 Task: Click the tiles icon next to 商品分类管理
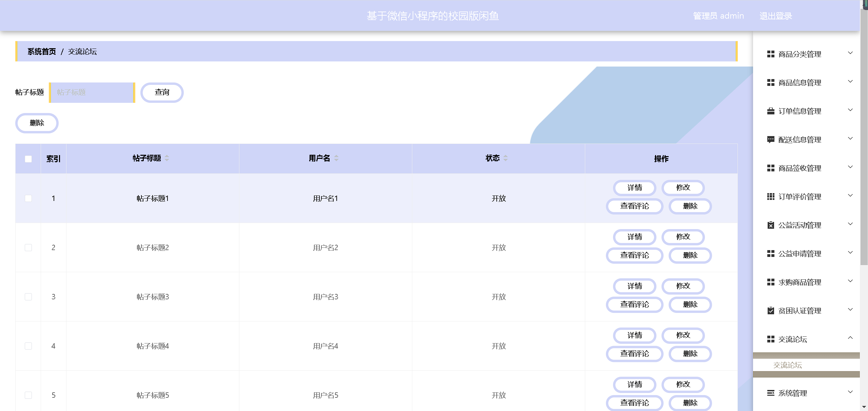click(x=771, y=54)
